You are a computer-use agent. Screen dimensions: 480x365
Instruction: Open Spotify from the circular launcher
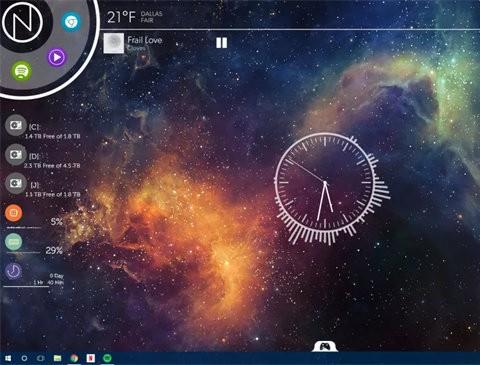click(22, 71)
